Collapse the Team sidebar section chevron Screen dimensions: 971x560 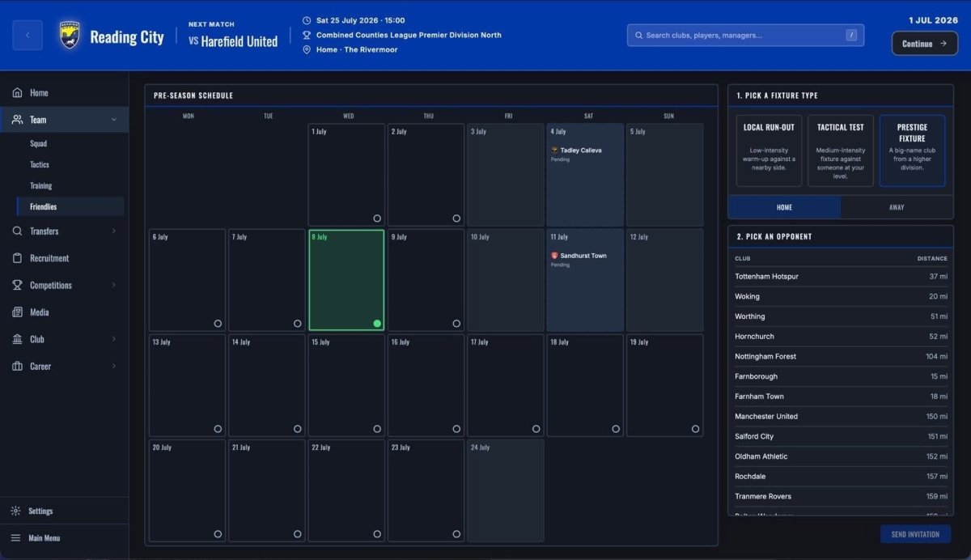tap(113, 120)
